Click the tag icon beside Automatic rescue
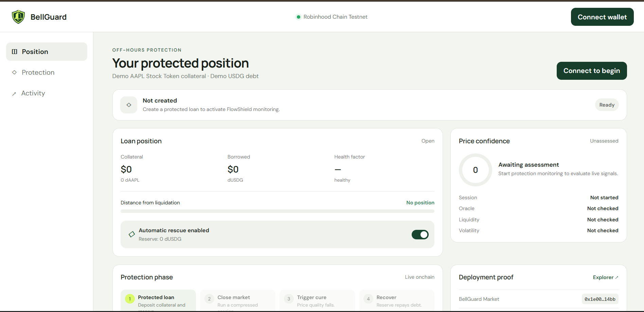Image resolution: width=644 pixels, height=312 pixels. pos(132,234)
